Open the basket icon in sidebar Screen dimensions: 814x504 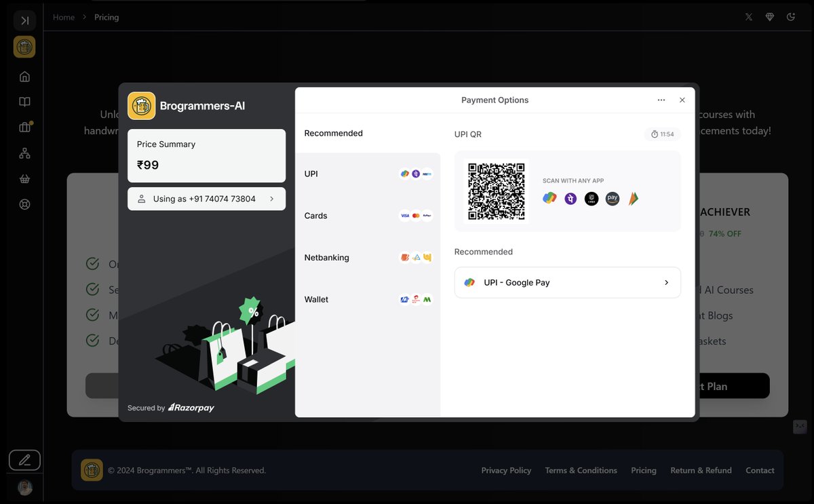24,179
